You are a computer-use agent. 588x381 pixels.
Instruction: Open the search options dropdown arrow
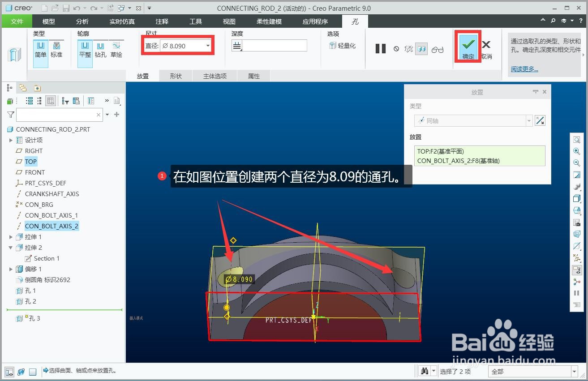click(x=107, y=115)
